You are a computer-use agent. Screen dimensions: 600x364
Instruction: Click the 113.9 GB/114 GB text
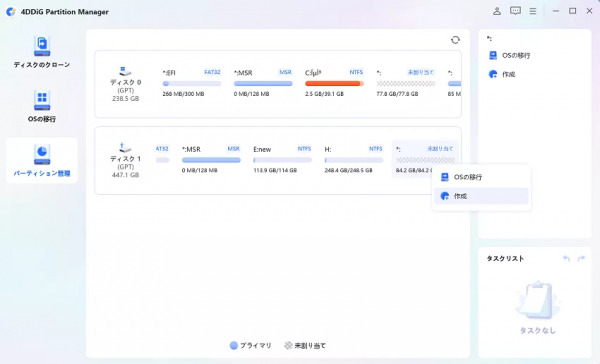[x=275, y=170]
